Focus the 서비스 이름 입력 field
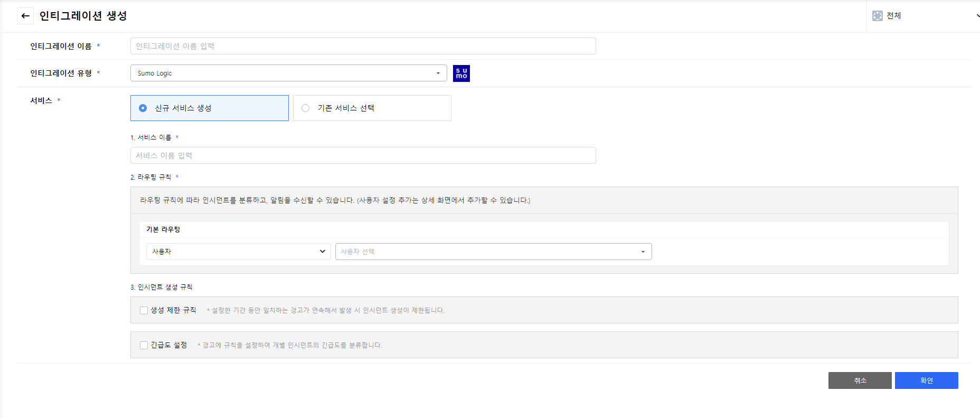The width and height of the screenshot is (980, 418). point(363,156)
